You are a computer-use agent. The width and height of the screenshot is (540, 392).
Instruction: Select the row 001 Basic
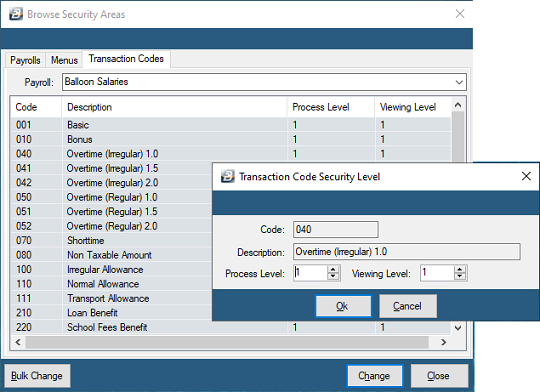pos(230,125)
